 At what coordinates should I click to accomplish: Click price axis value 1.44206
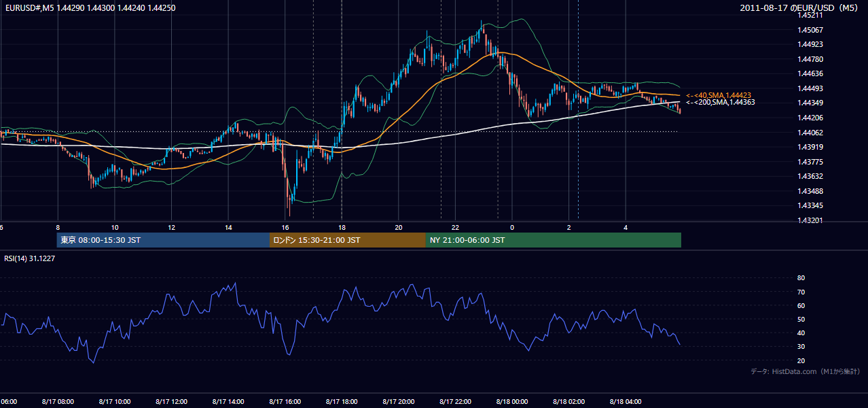(x=812, y=118)
